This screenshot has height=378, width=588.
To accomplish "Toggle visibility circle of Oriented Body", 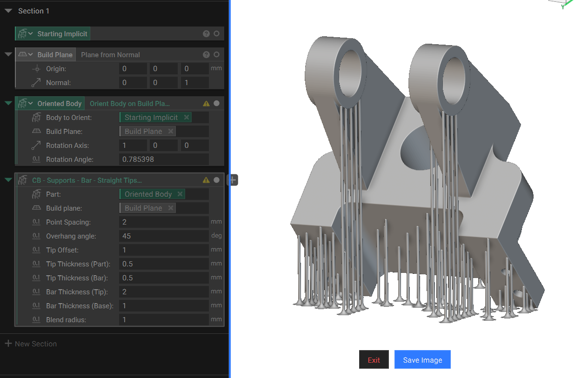I will click(216, 103).
